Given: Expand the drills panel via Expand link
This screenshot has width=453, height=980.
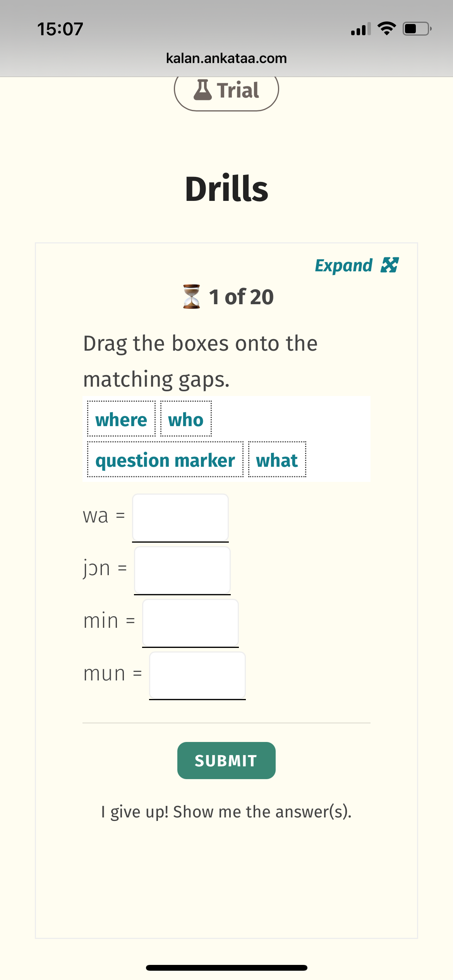Looking at the screenshot, I should (x=344, y=266).
